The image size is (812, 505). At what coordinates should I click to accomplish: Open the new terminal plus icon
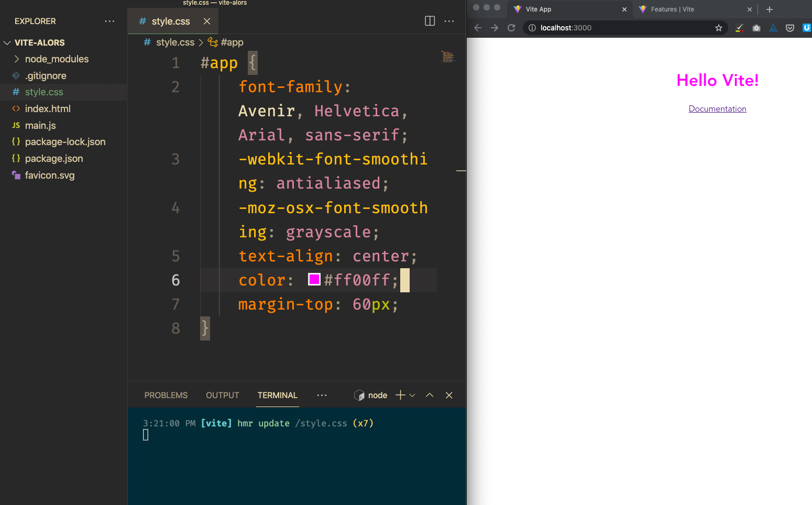pos(400,395)
